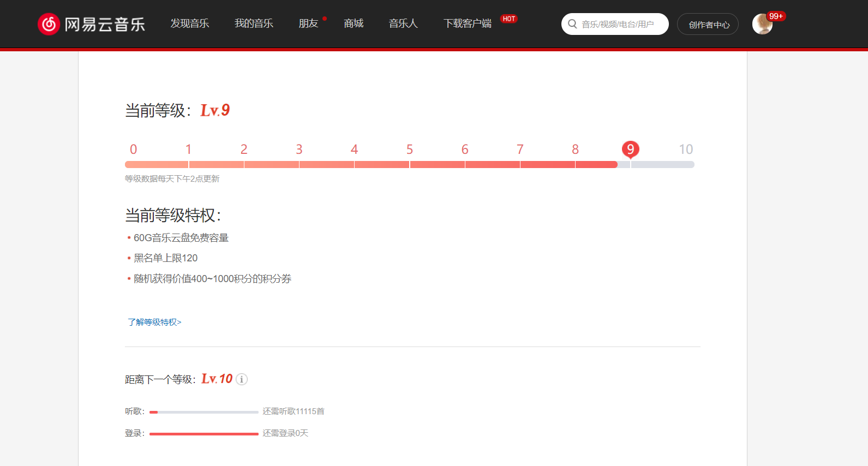Navigate to 音乐人 page

tap(403, 23)
